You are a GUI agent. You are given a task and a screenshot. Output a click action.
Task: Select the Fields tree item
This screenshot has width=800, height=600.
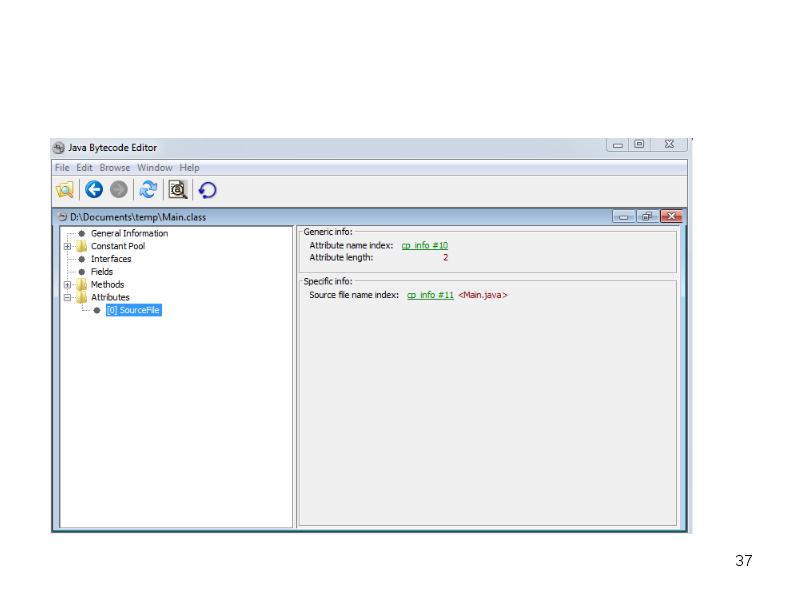102,272
